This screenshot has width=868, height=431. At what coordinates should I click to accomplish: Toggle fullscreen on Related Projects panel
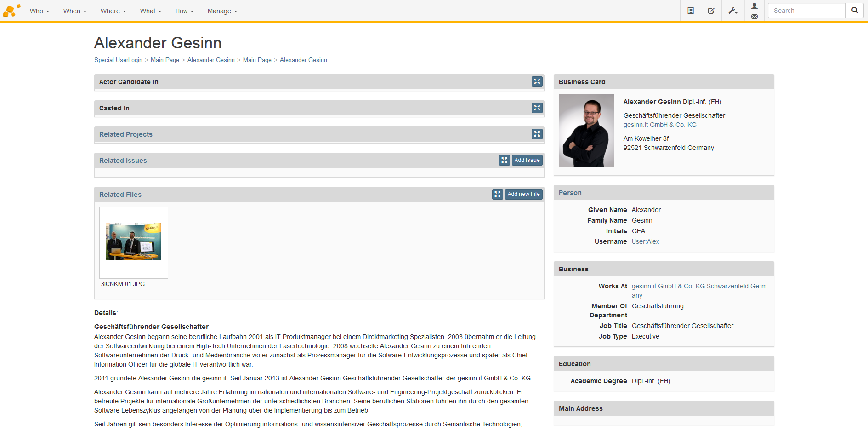click(x=537, y=134)
